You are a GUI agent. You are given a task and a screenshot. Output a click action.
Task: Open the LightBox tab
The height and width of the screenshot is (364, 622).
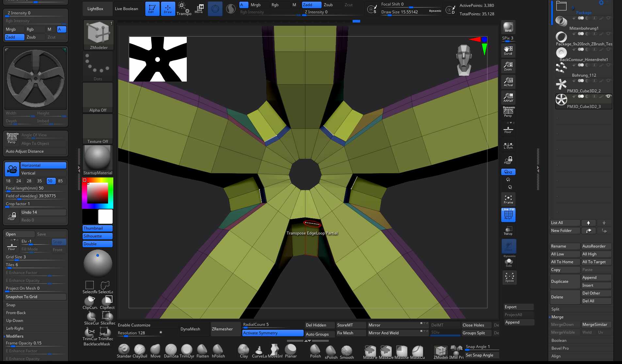[x=95, y=9]
